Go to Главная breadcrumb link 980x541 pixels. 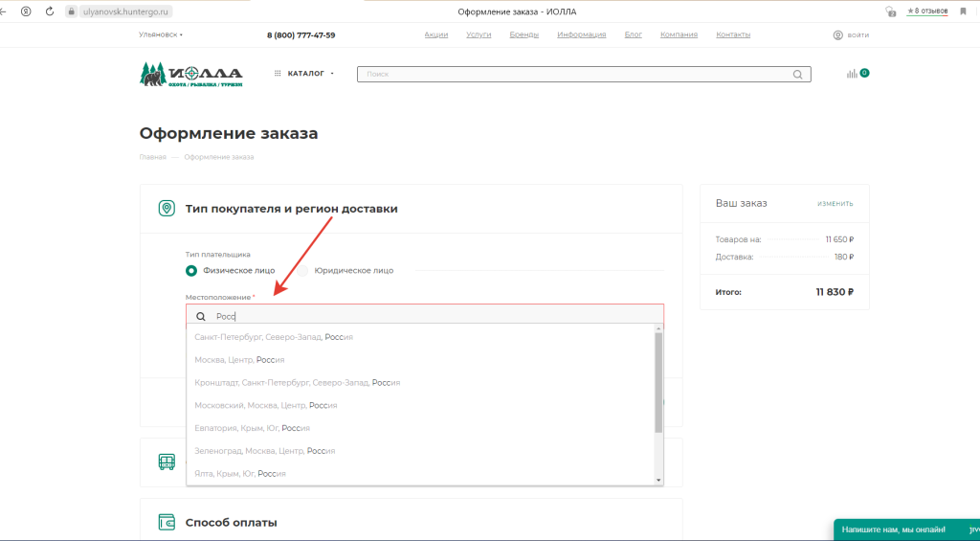pyautogui.click(x=153, y=157)
